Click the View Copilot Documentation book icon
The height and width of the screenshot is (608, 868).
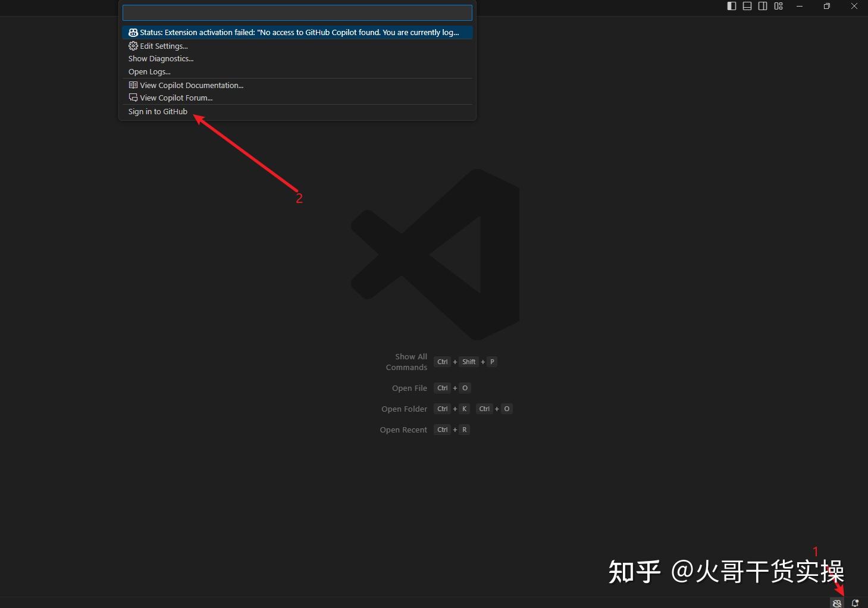click(x=133, y=85)
